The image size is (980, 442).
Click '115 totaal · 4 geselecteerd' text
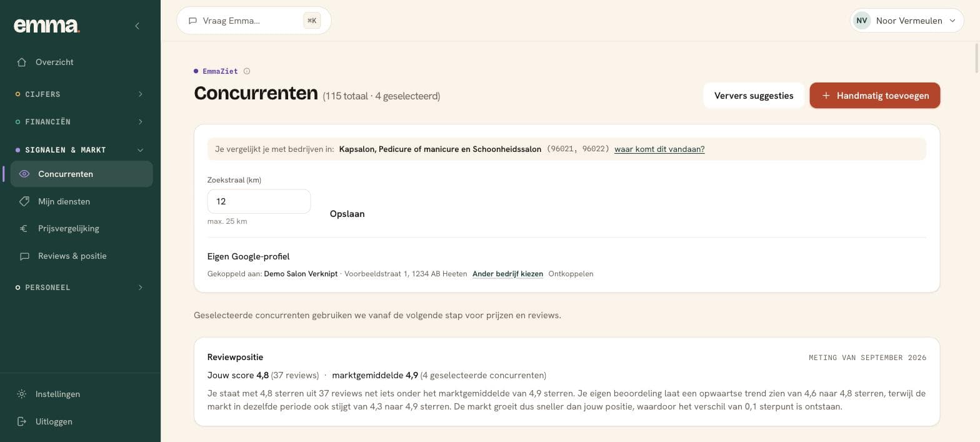[x=381, y=96]
